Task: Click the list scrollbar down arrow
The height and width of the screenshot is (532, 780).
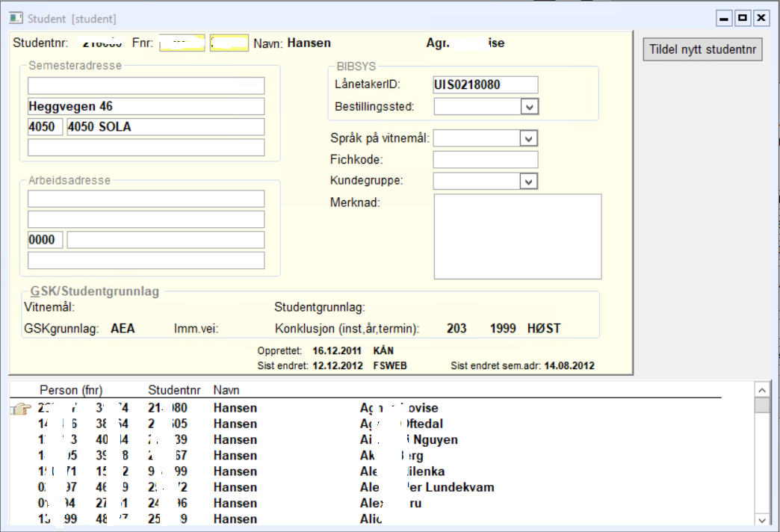Action: (x=761, y=520)
